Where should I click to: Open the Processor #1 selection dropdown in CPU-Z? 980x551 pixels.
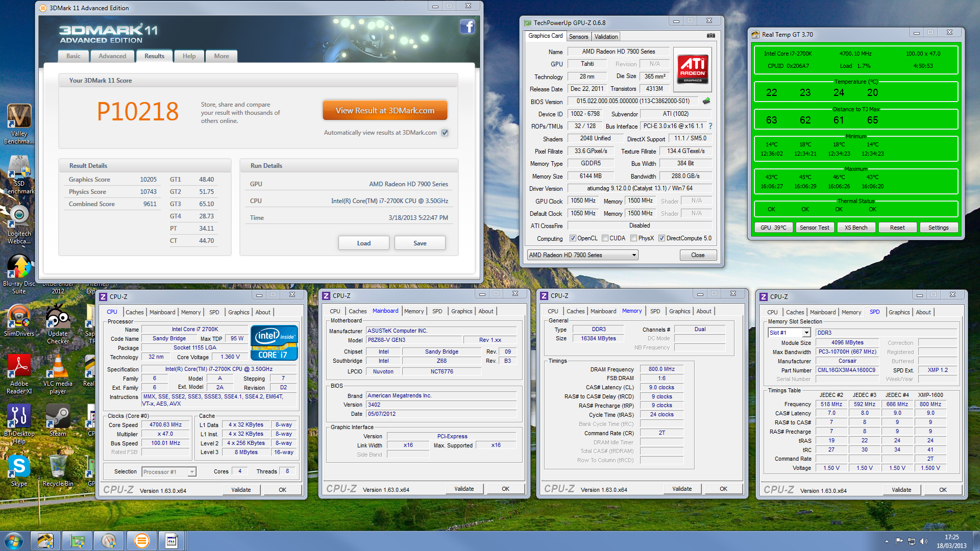click(169, 472)
